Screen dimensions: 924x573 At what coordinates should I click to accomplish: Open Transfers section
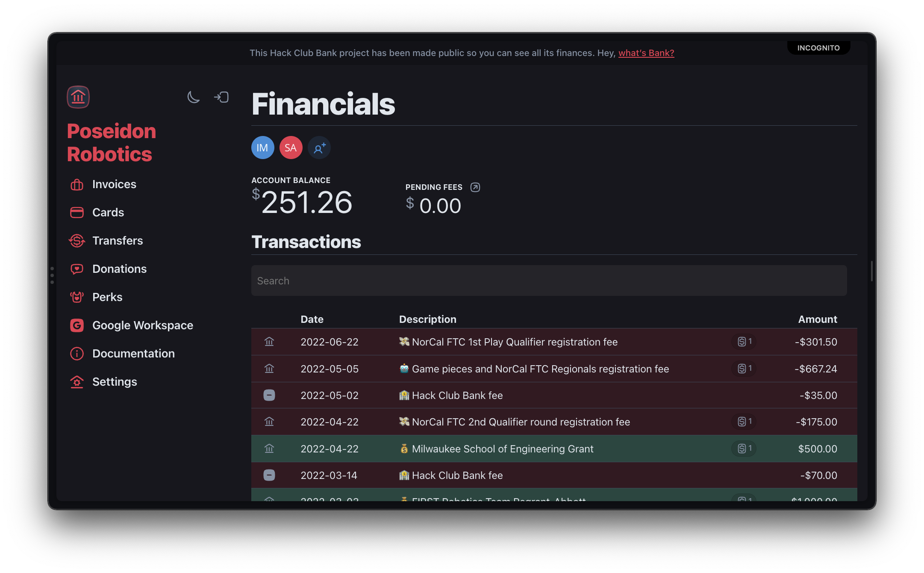click(x=118, y=241)
